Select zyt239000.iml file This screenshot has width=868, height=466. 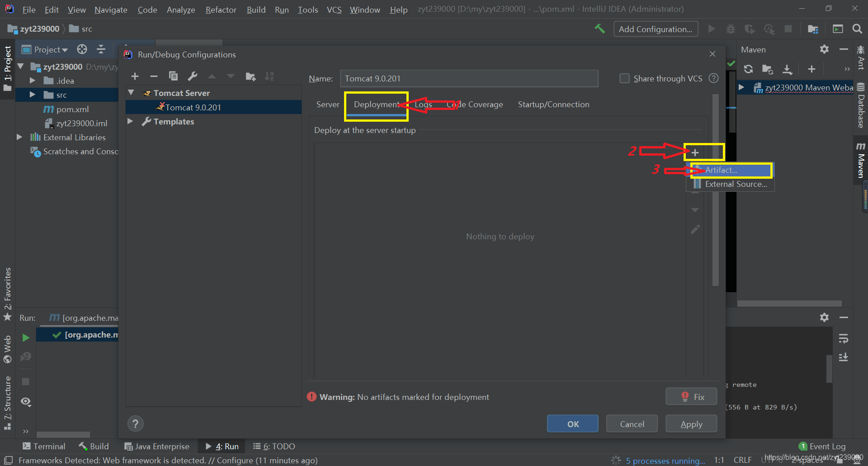pos(76,123)
